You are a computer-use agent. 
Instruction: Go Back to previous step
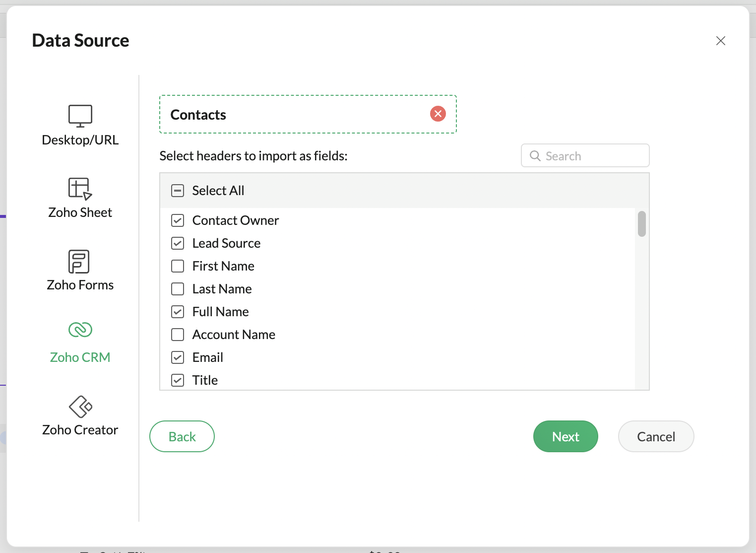[182, 436]
